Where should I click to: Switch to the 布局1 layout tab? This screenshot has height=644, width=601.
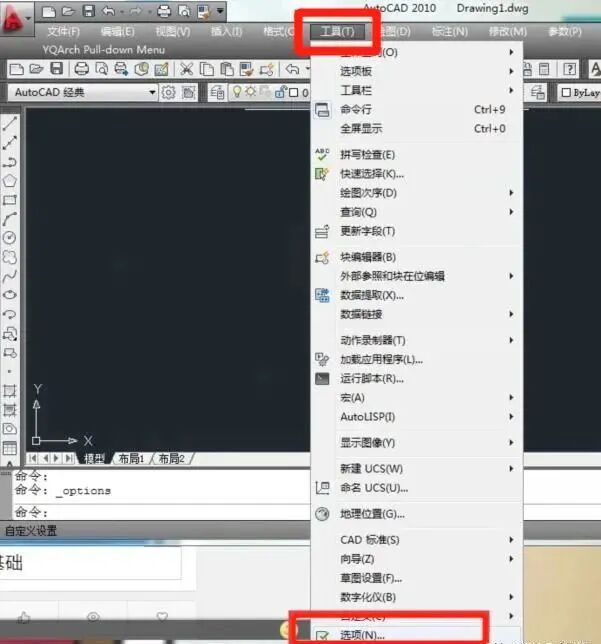coord(131,458)
